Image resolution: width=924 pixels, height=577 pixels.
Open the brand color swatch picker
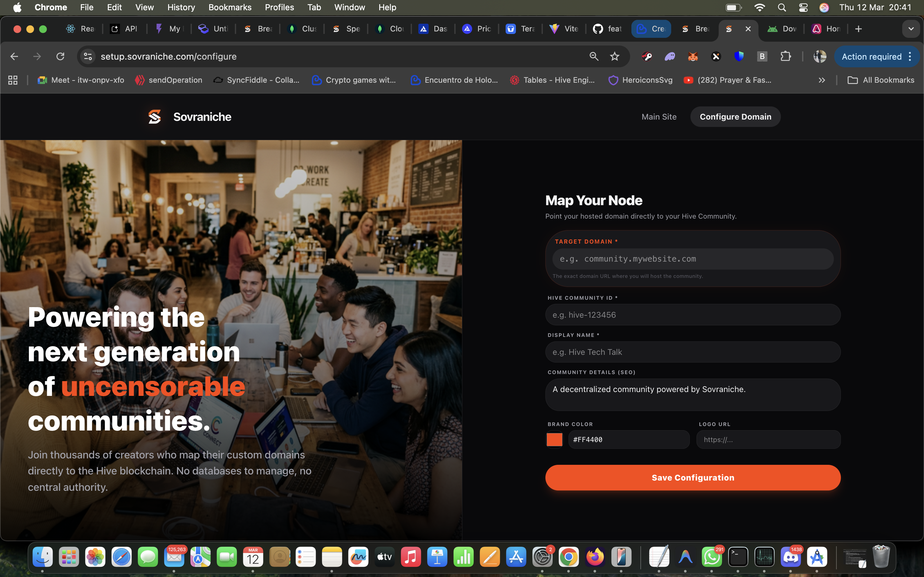(554, 439)
